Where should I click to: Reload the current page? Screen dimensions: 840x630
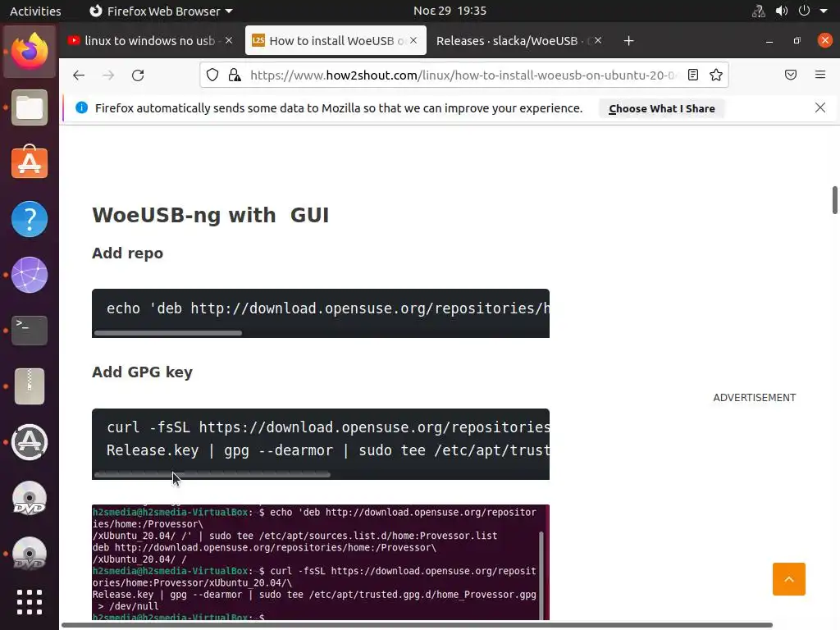coord(138,75)
